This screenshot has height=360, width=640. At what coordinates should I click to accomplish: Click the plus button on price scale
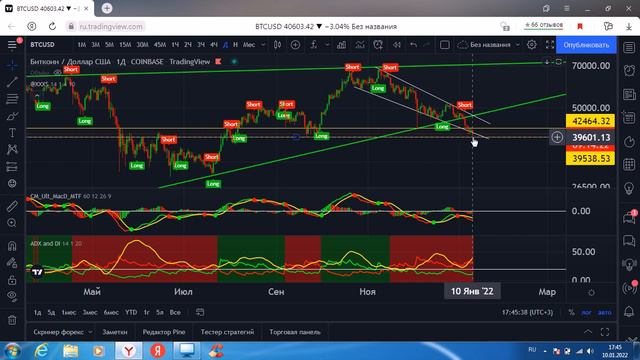557,137
